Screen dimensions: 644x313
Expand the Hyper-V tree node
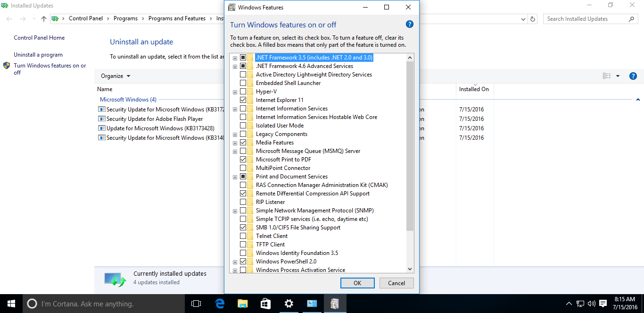tap(235, 92)
